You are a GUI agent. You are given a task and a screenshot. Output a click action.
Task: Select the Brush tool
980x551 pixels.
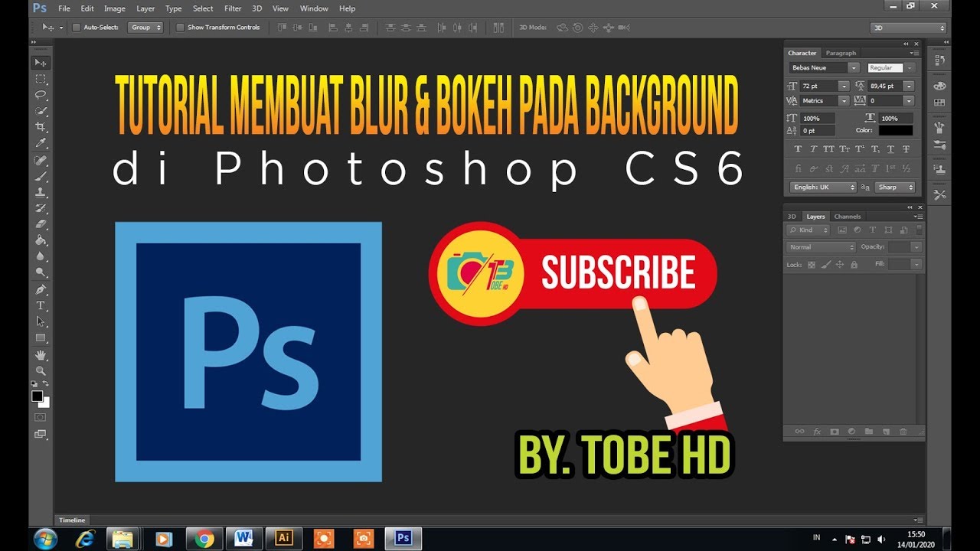point(41,176)
